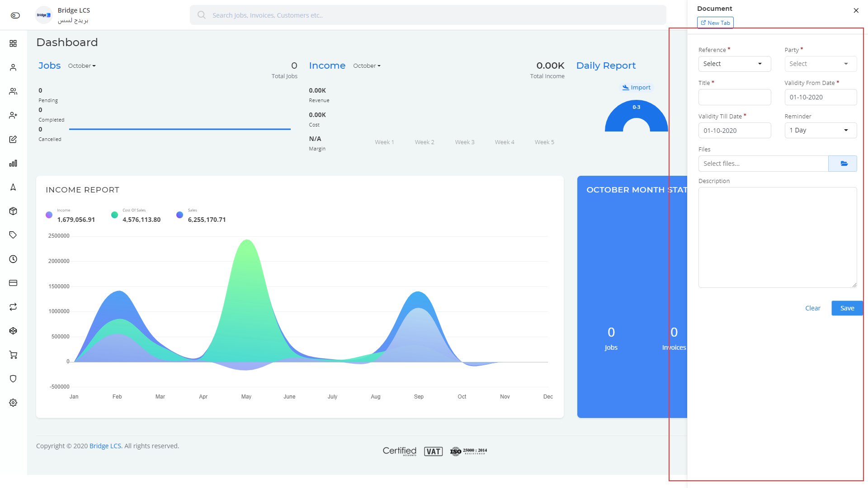
Task: Expand the Party dropdown selector
Action: [x=819, y=64]
